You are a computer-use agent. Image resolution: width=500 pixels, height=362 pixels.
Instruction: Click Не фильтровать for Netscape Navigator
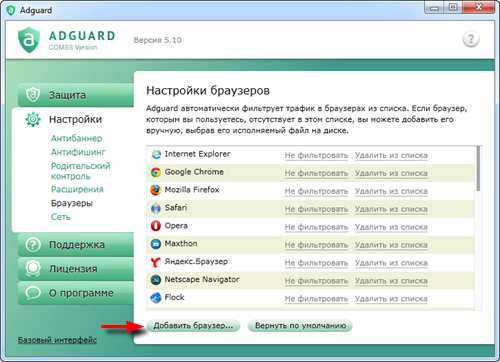pos(316,281)
